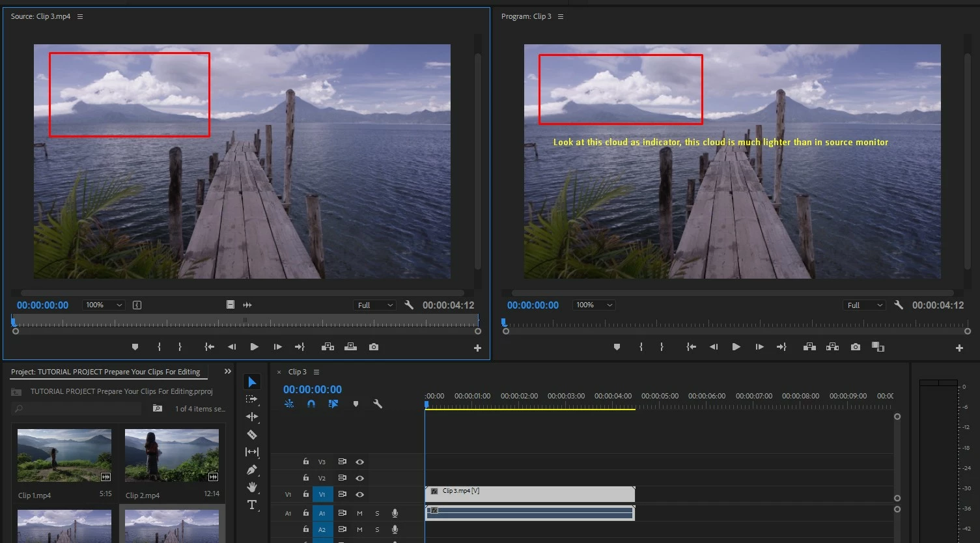This screenshot has height=543, width=980.
Task: Export frame from Program monitor camera icon
Action: pos(856,347)
